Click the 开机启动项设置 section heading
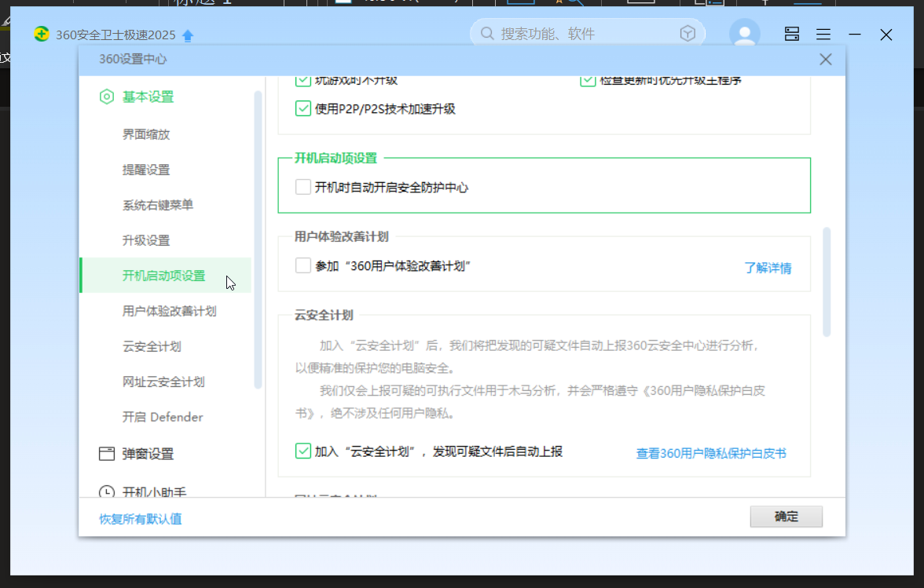The width and height of the screenshot is (924, 588). 336,158
